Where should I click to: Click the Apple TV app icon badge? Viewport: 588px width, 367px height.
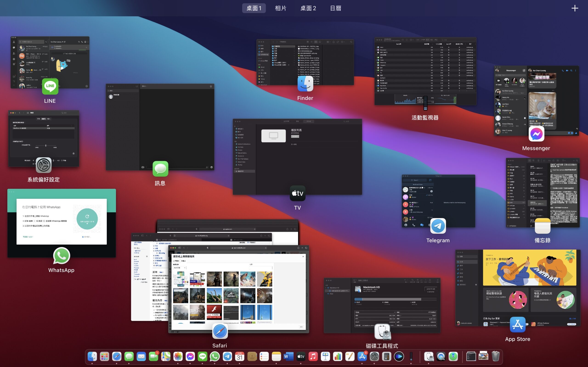click(x=297, y=193)
